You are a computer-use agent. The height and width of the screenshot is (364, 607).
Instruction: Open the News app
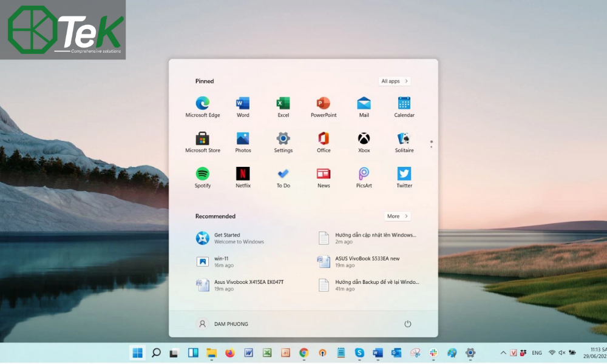coord(324,177)
